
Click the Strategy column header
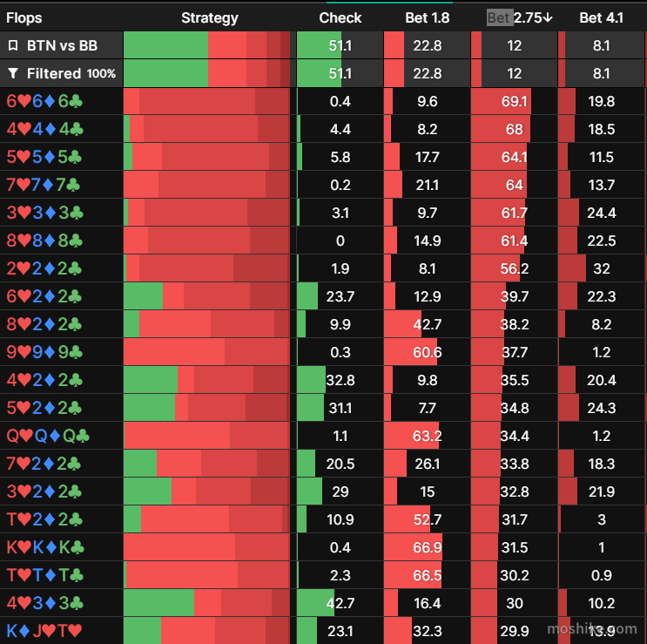(210, 17)
